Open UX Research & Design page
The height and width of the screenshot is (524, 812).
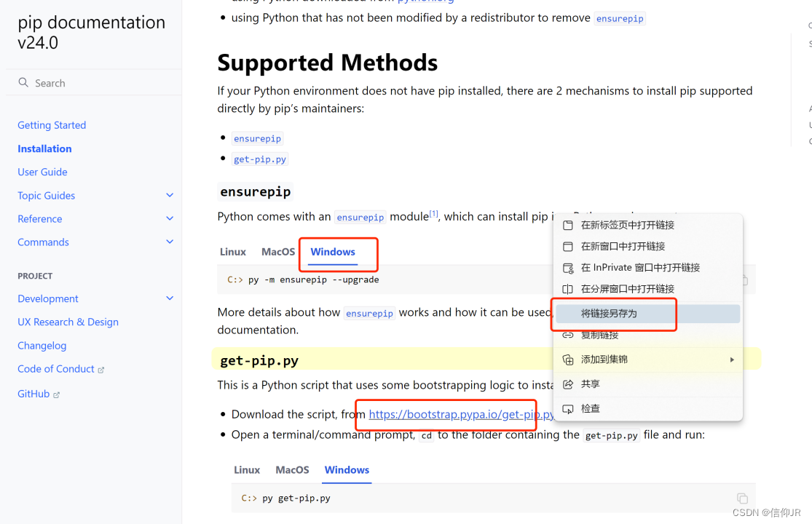click(x=68, y=322)
